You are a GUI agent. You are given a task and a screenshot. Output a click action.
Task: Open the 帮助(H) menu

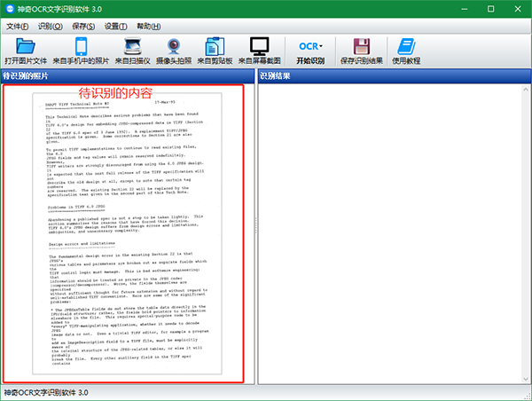(x=149, y=27)
